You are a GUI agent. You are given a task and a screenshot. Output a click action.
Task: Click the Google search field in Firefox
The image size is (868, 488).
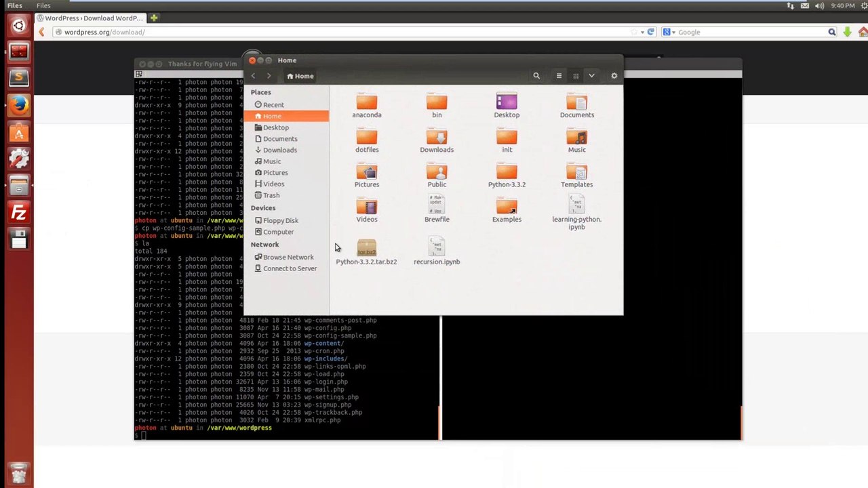(751, 32)
